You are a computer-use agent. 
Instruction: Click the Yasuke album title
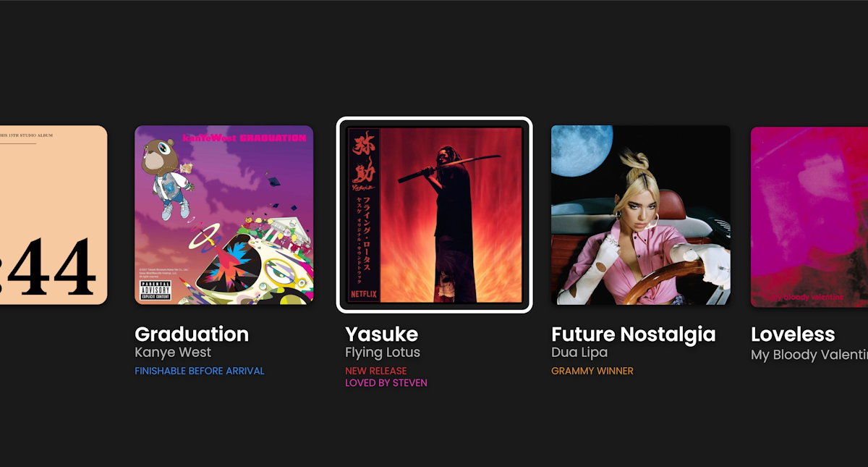coord(382,335)
